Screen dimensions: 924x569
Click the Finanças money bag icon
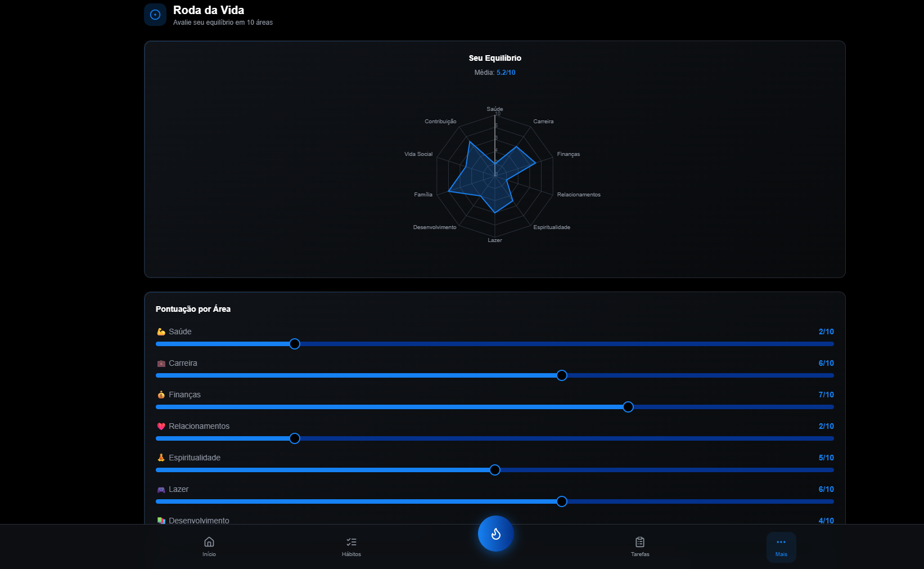161,395
